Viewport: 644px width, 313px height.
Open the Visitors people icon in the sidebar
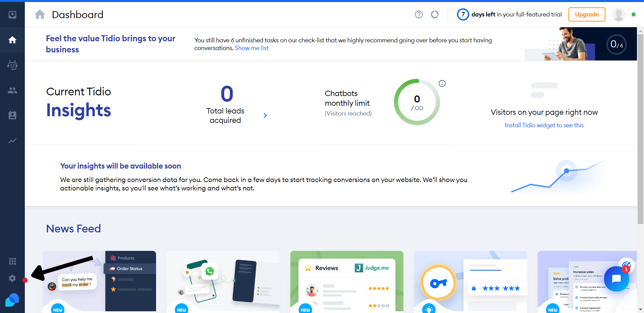pos(12,90)
